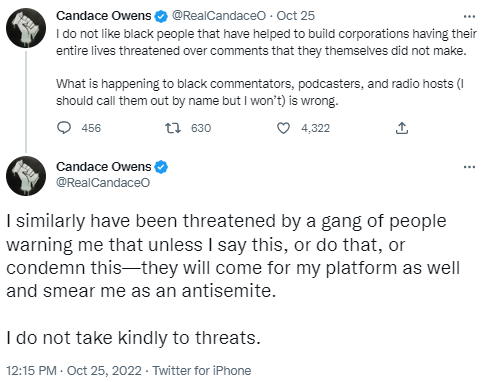Retweet the first tweet via arrows icon
This screenshot has height=382, width=486.
(173, 128)
